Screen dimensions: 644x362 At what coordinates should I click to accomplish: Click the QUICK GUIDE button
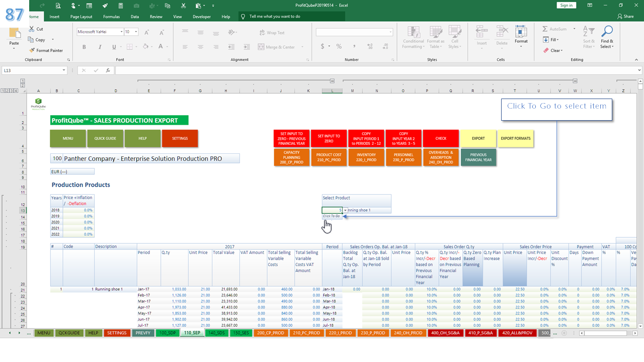[105, 138]
